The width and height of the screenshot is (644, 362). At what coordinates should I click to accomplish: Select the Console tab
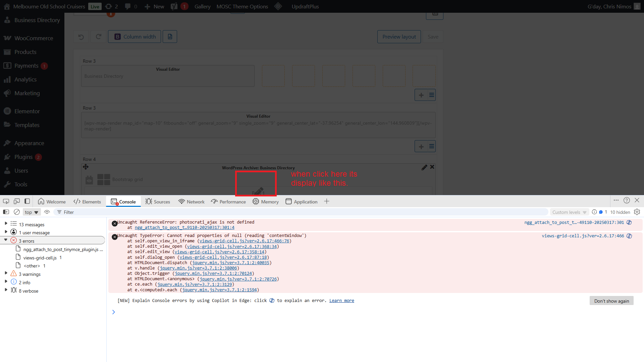pos(123,201)
